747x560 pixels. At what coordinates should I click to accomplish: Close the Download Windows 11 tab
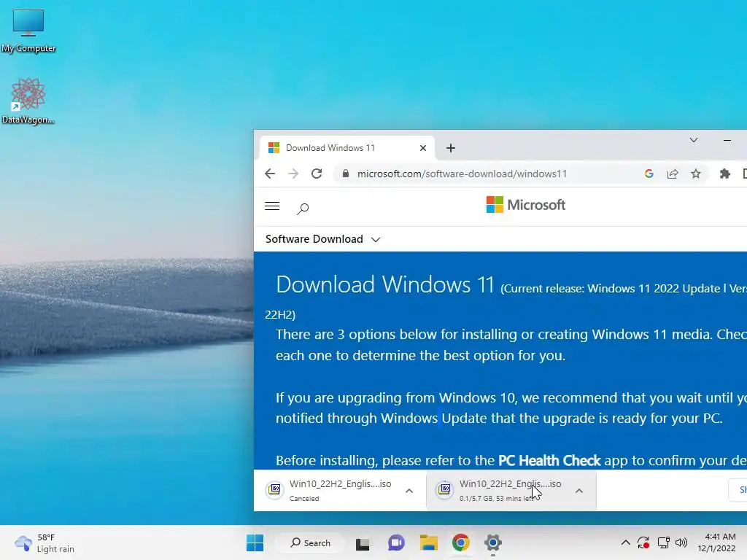tap(422, 148)
